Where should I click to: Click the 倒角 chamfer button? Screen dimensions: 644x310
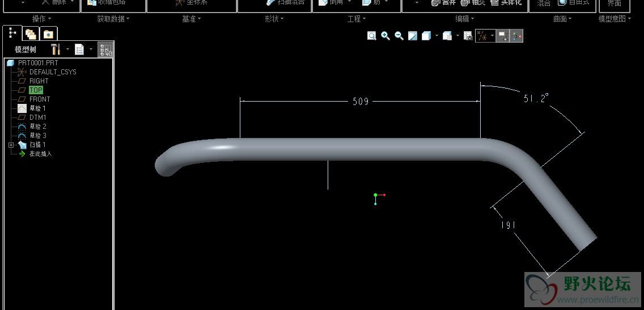click(332, 2)
